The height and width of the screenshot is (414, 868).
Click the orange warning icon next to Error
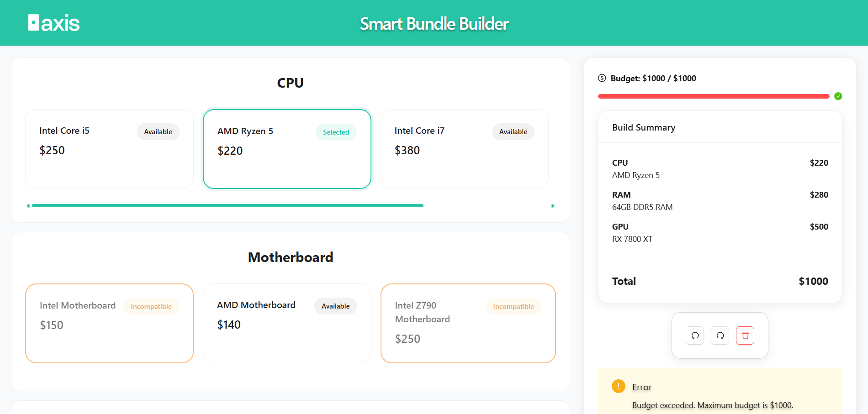619,386
